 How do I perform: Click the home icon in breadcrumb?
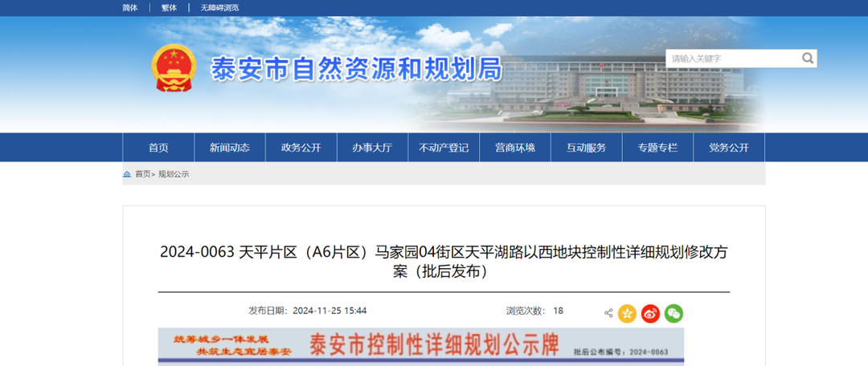click(127, 174)
